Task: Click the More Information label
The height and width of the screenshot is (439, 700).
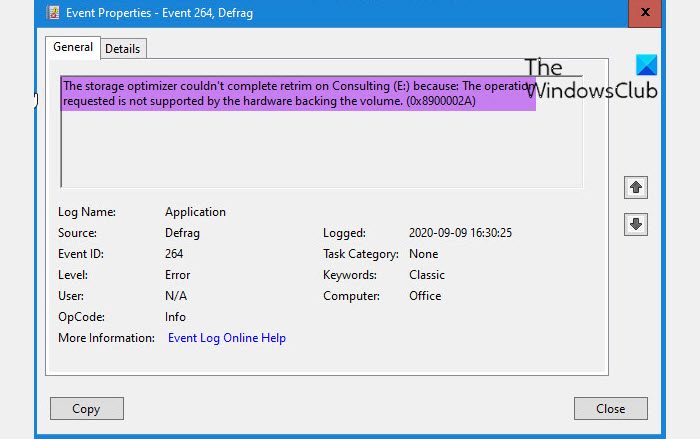Action: coord(106,338)
